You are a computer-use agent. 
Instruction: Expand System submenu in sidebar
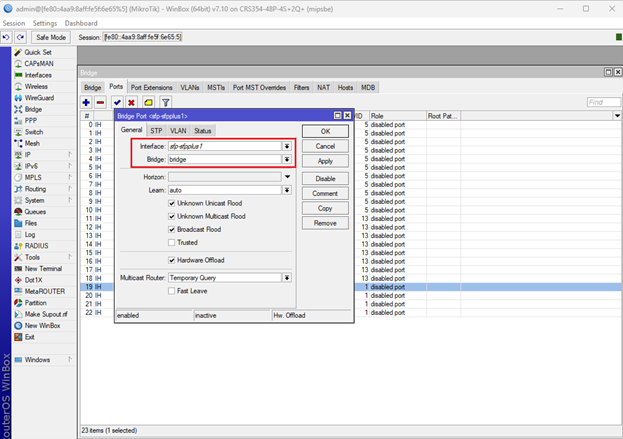[70, 200]
